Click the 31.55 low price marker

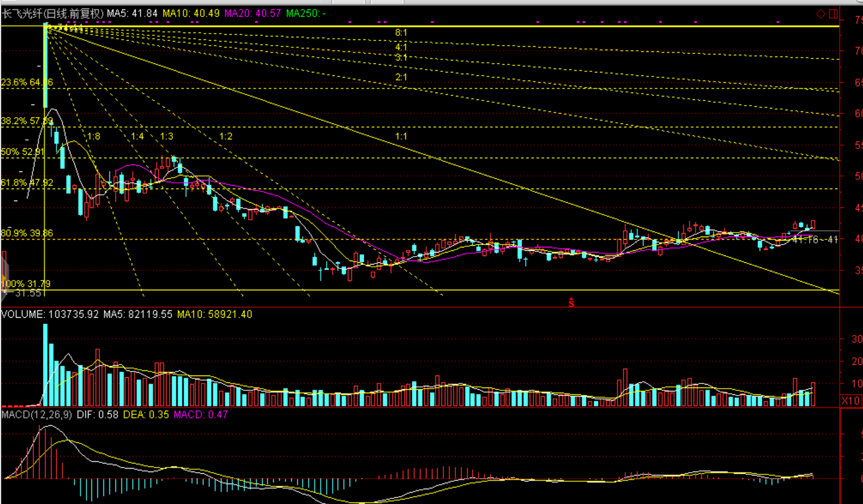(27, 293)
